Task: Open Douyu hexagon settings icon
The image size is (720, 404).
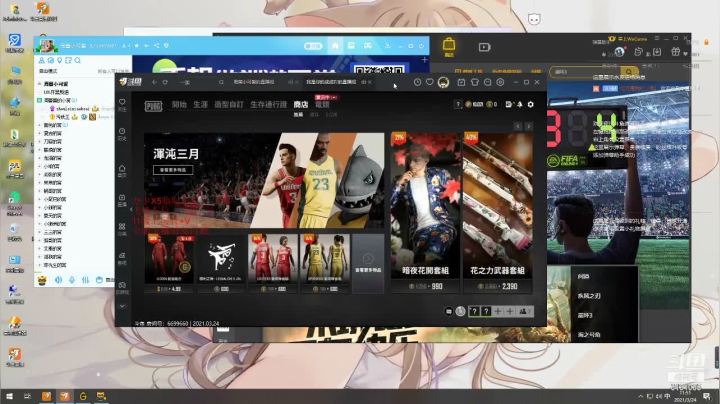Action: [x=500, y=82]
